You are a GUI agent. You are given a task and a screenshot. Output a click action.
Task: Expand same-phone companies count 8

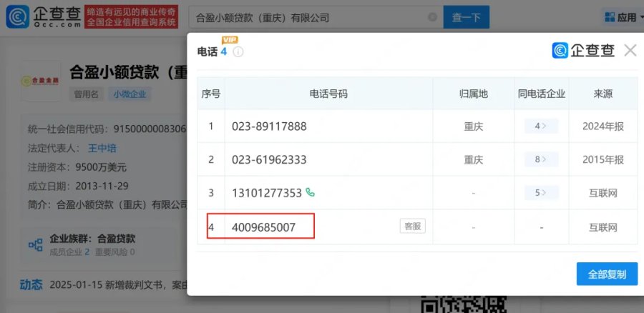click(541, 159)
